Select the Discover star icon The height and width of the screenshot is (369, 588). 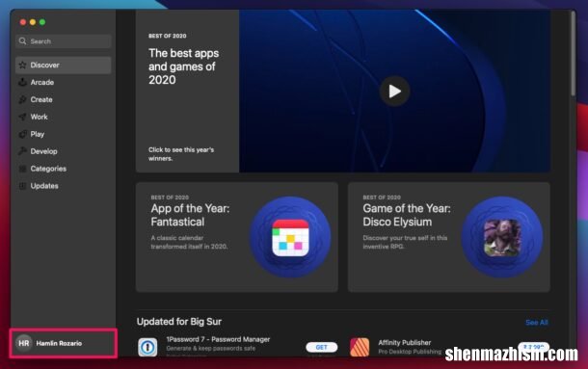22,65
